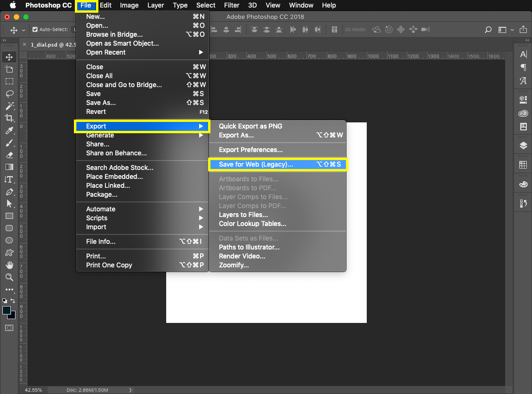Click the foreground color swatch

pos(7,310)
